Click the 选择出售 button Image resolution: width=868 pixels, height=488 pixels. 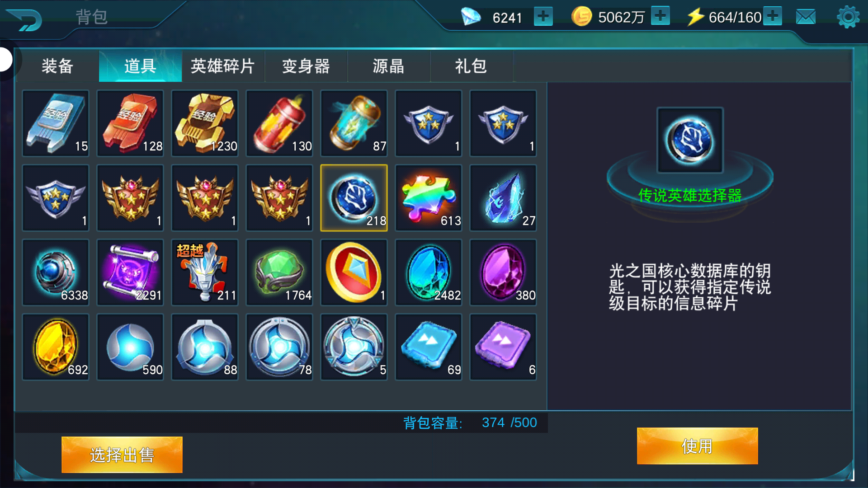click(x=122, y=455)
